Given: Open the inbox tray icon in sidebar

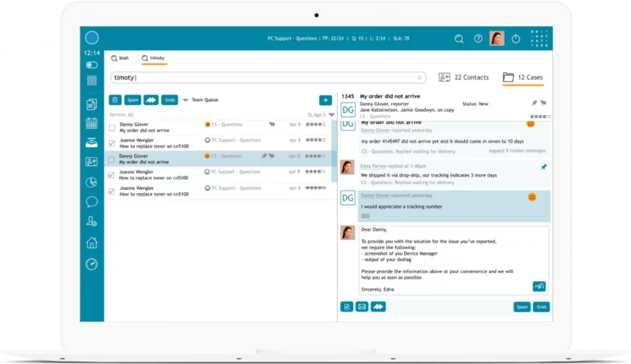Looking at the screenshot, I should [92, 142].
